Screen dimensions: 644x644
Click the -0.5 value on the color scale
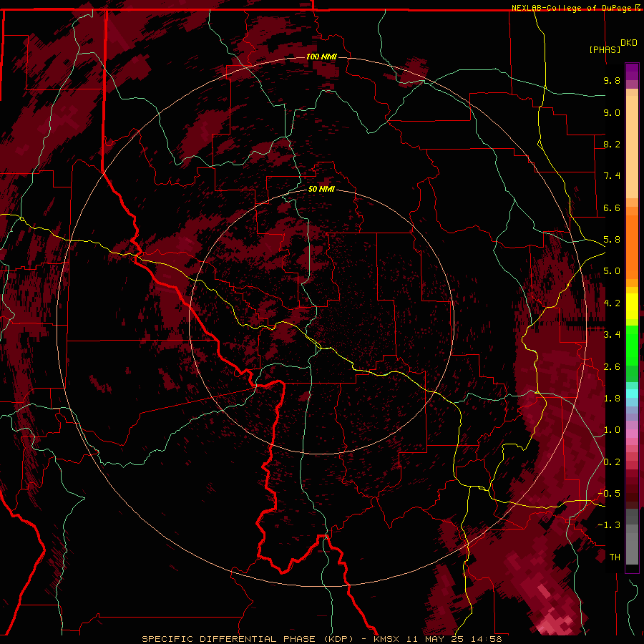point(610,494)
